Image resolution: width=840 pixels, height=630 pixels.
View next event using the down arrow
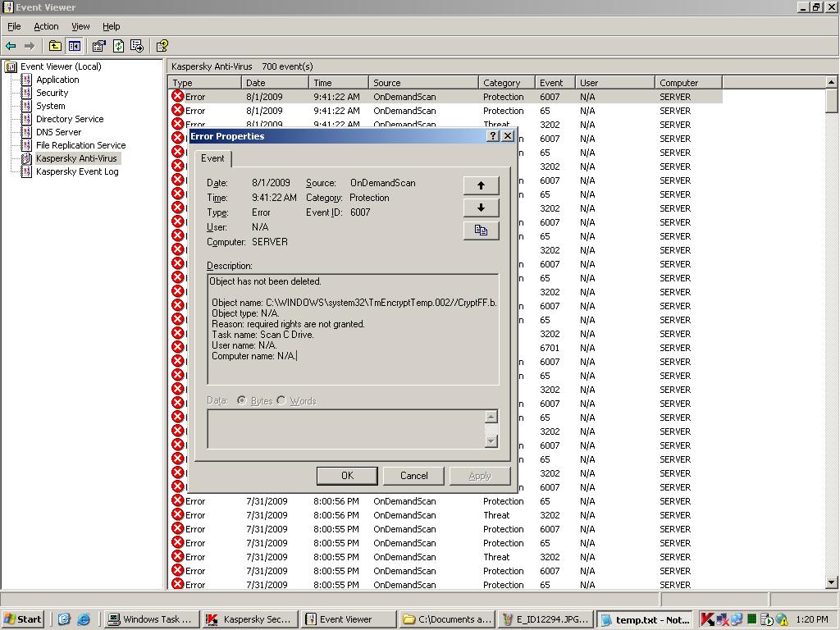point(482,208)
